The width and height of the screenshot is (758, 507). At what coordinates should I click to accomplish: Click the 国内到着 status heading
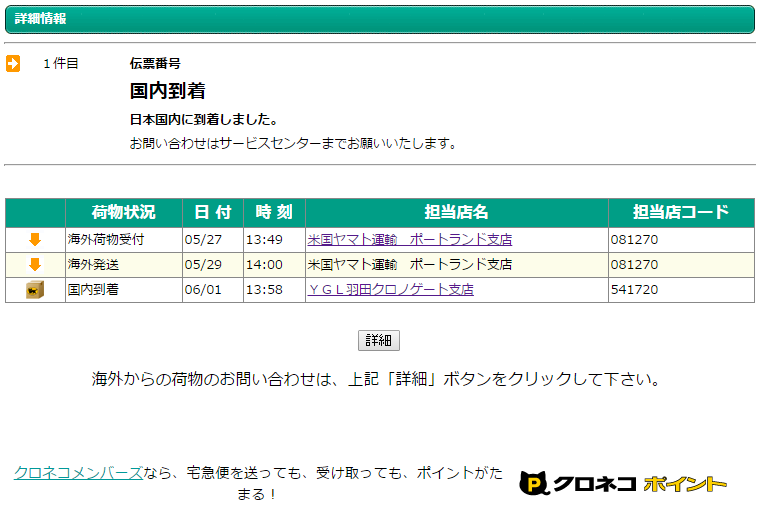tap(167, 91)
